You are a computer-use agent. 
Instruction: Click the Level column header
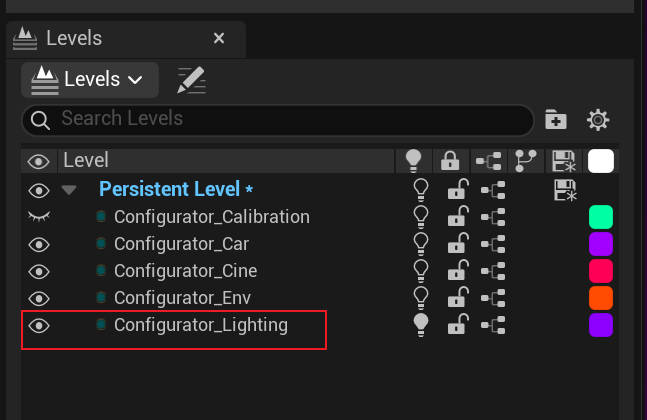(x=85, y=160)
